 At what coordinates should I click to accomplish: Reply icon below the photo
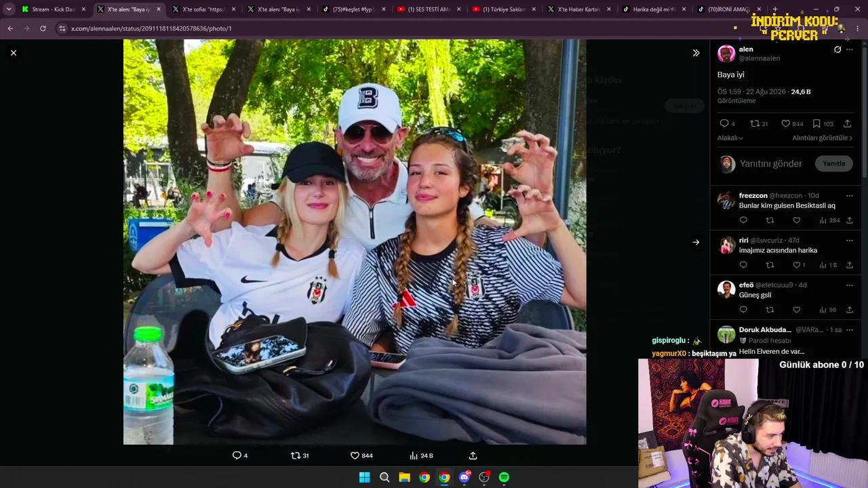click(x=237, y=455)
